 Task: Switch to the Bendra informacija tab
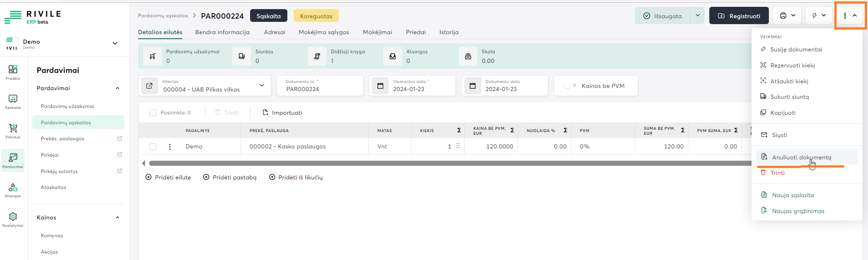222,32
